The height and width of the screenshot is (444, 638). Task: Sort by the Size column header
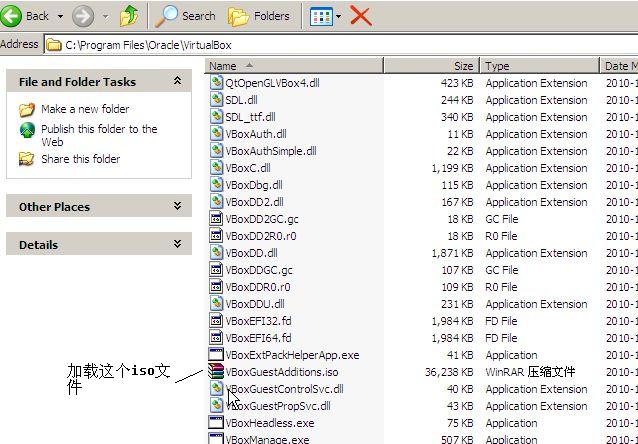432,66
